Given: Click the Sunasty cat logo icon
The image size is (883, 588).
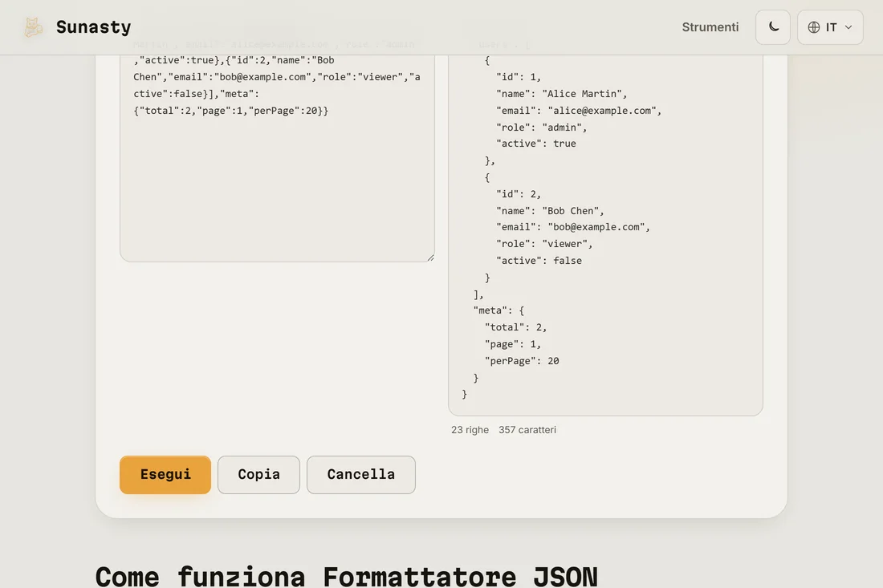Looking at the screenshot, I should pos(33,27).
